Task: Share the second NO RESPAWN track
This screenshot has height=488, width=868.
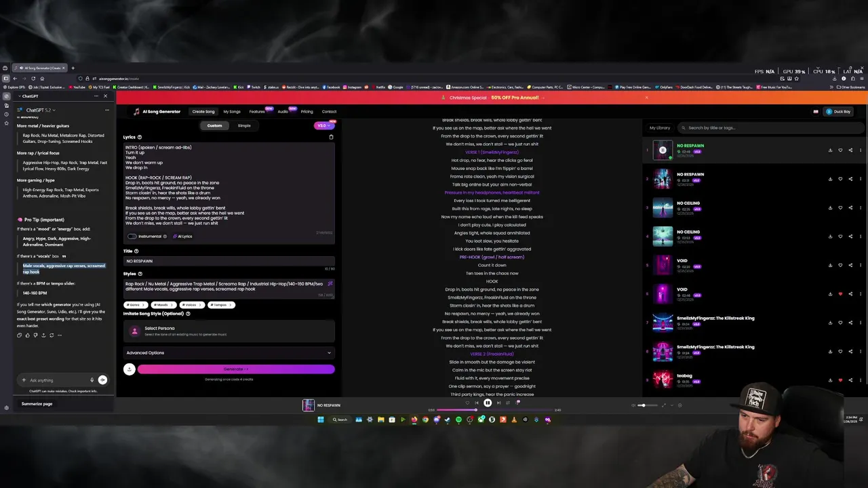Action: click(850, 179)
